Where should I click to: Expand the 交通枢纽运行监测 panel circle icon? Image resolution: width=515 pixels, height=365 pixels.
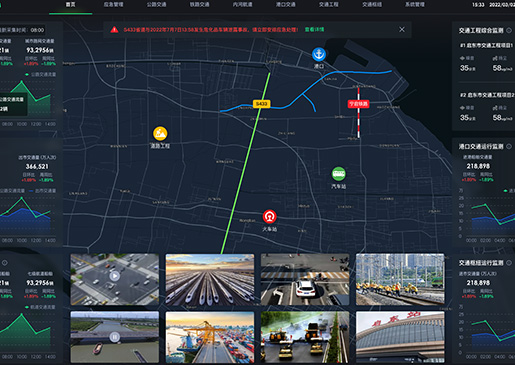pyautogui.click(x=509, y=263)
